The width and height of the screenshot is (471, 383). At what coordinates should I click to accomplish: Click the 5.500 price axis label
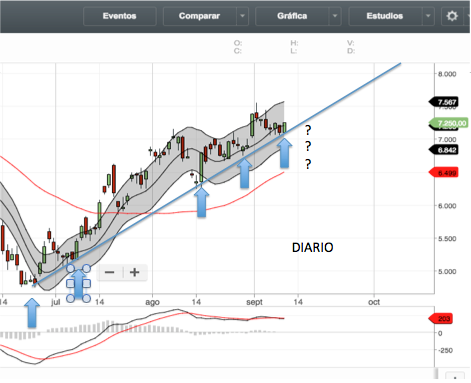click(x=447, y=239)
